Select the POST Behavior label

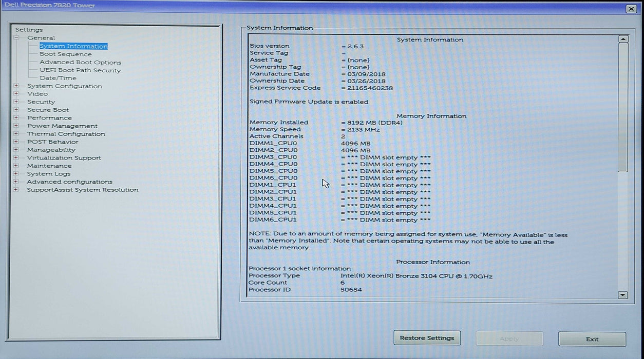pos(53,142)
